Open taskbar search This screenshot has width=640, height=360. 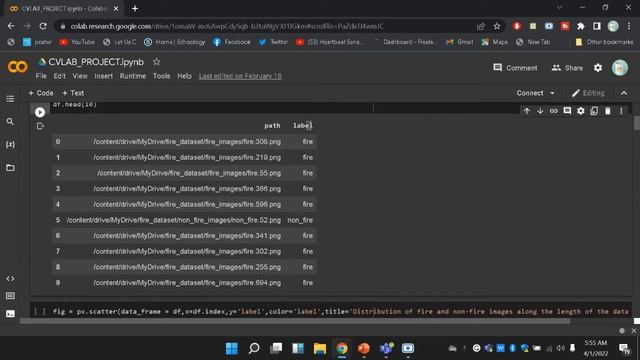click(254, 348)
